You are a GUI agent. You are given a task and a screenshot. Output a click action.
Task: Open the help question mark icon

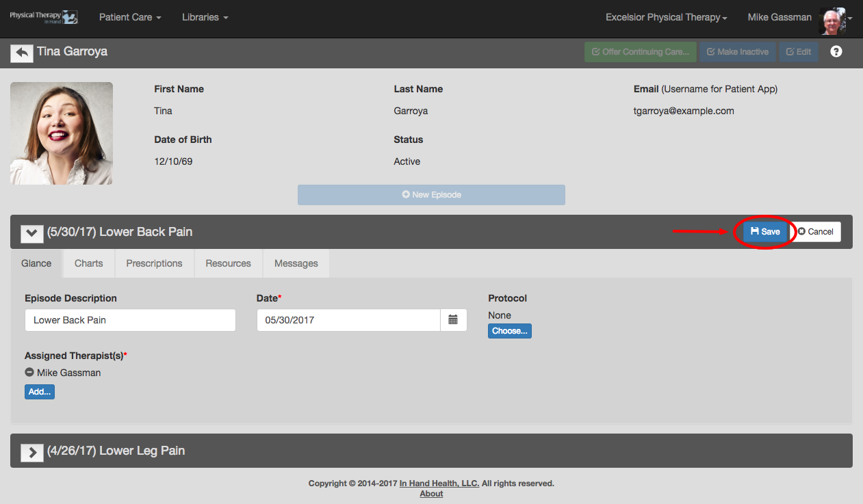(x=836, y=51)
